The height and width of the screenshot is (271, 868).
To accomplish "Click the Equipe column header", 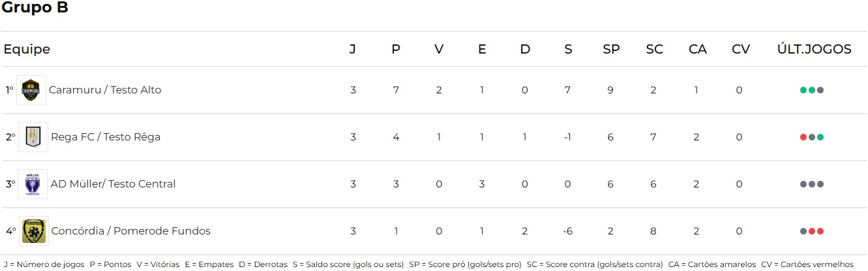I will pos(27,50).
